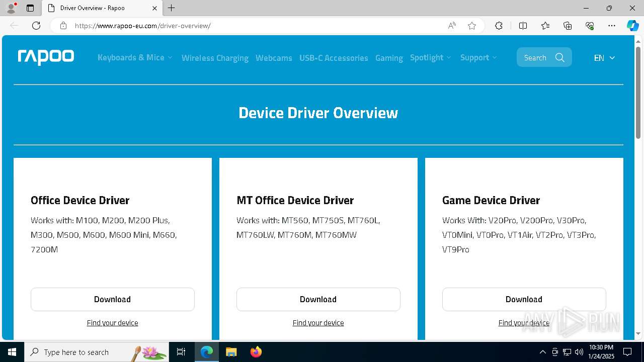Click the Rapoo logo
The image size is (644, 362).
[46, 57]
